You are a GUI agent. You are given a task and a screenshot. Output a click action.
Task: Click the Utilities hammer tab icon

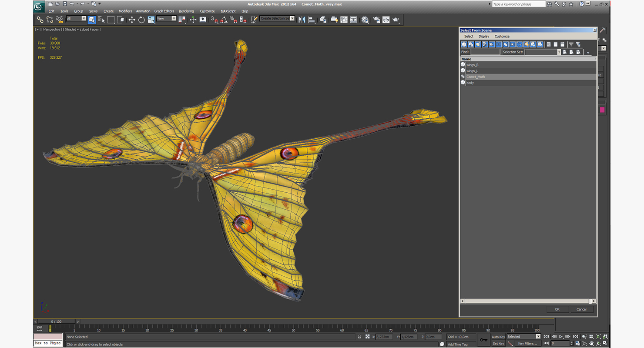click(x=603, y=30)
